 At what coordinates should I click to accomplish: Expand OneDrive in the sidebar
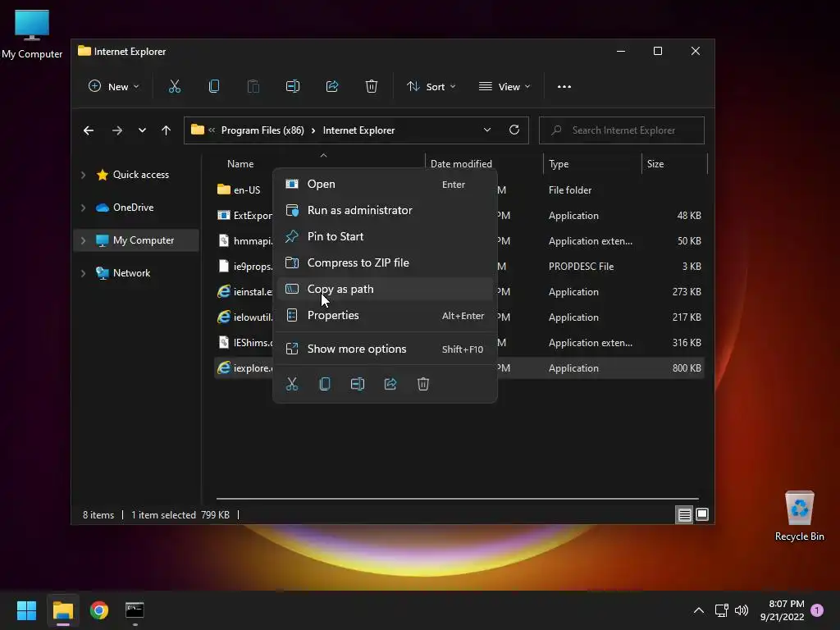(x=83, y=208)
